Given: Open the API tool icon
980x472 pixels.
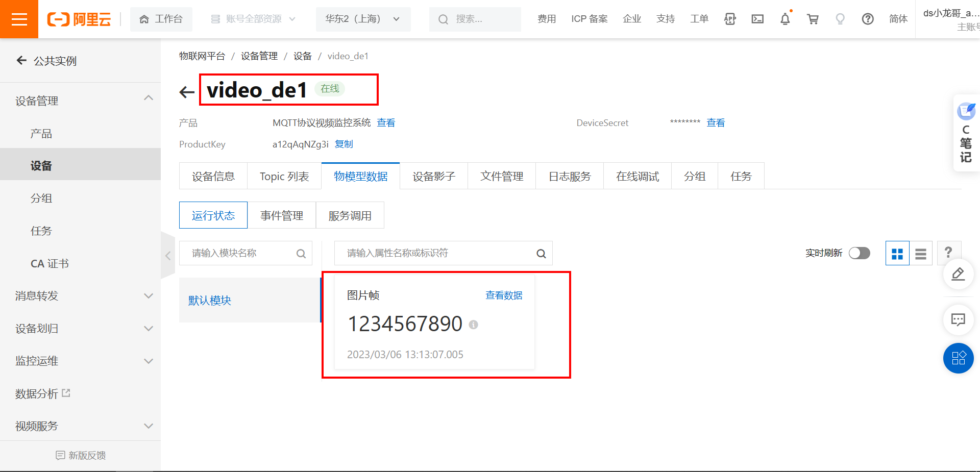Looking at the screenshot, I should click(730, 19).
